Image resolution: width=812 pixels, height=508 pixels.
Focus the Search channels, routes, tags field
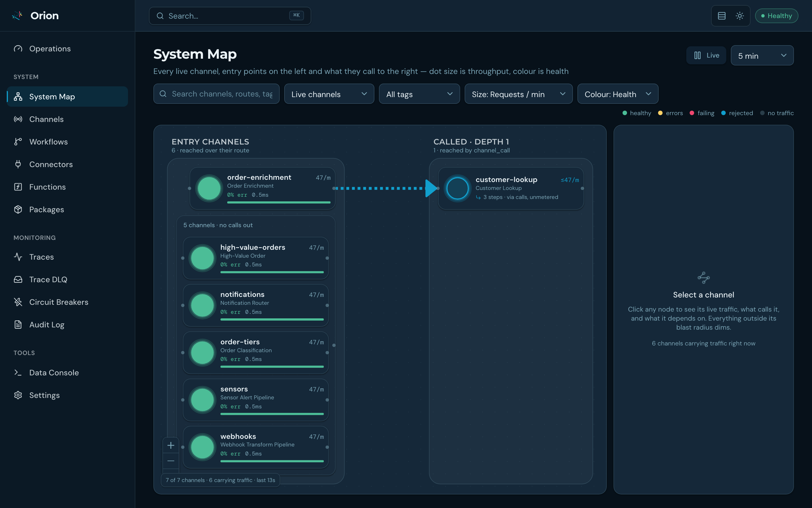pos(217,94)
